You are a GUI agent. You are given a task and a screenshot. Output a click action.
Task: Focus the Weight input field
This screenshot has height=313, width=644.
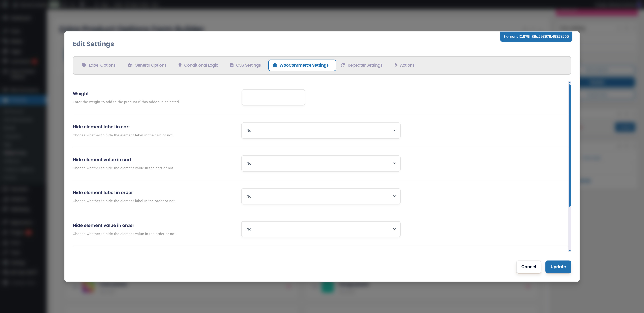pyautogui.click(x=273, y=97)
